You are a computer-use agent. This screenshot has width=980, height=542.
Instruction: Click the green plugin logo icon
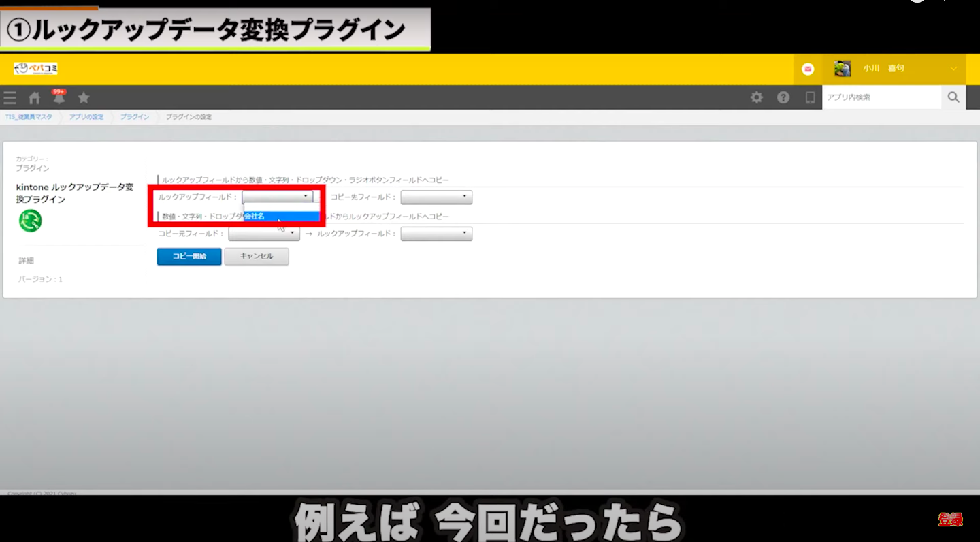point(30,221)
